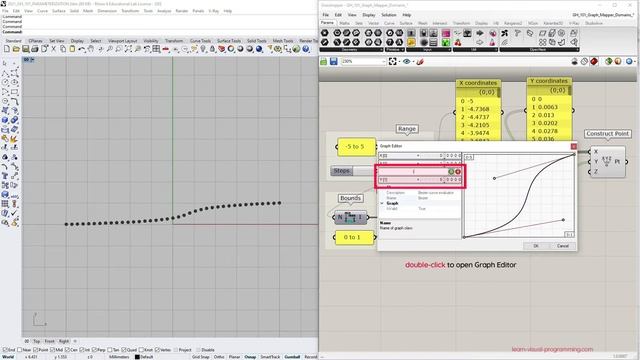Click Cancel in the Graph Editor dialog
This screenshot has width=640, height=360.
(562, 246)
